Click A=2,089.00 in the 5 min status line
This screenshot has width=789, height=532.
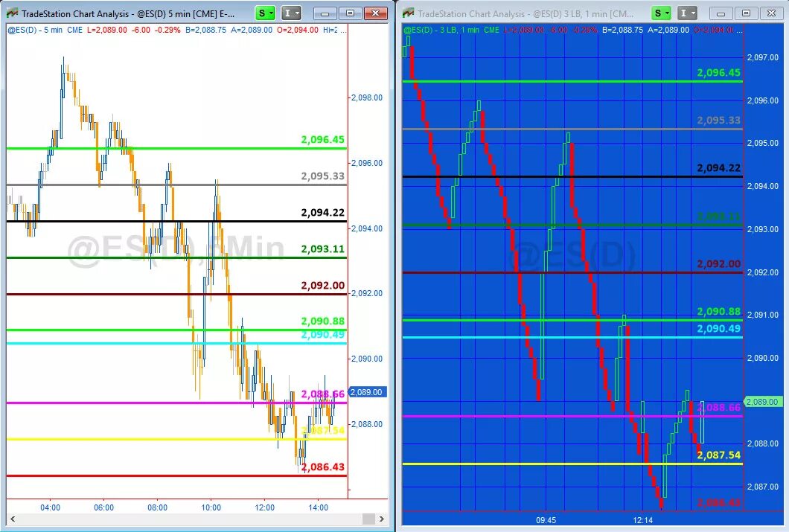coord(251,31)
